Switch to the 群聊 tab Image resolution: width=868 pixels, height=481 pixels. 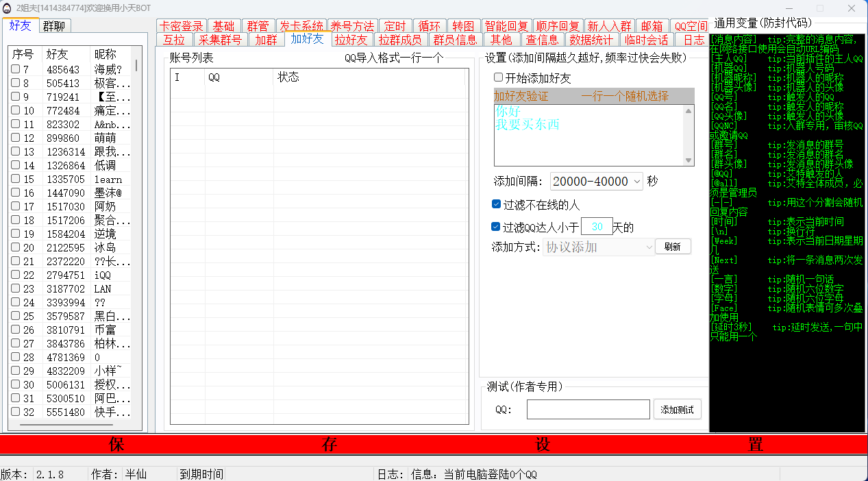pyautogui.click(x=55, y=26)
